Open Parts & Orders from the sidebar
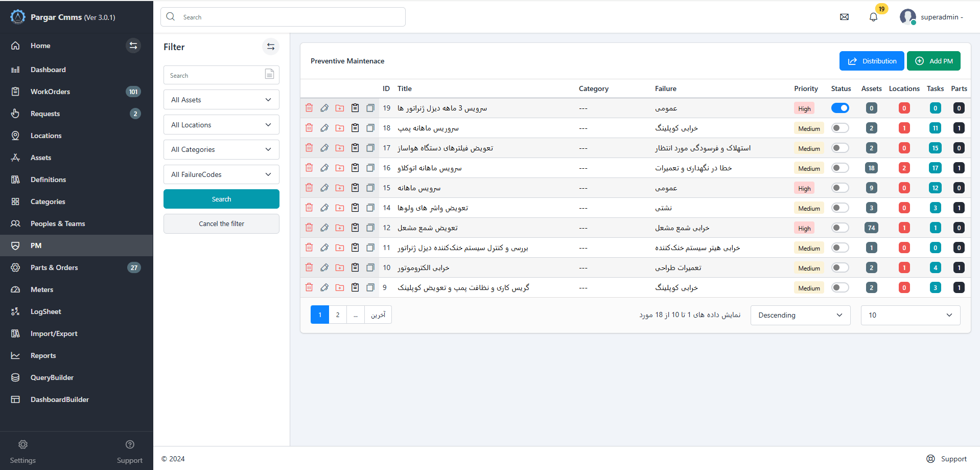This screenshot has height=470, width=980. tap(55, 267)
